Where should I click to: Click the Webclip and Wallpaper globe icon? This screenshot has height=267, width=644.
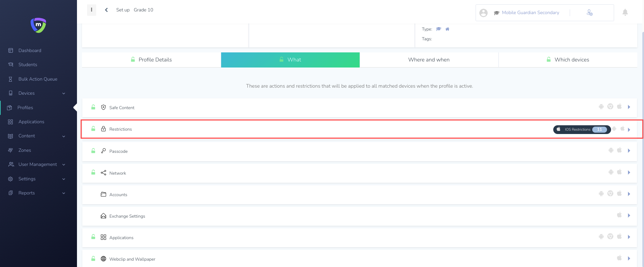pyautogui.click(x=104, y=259)
